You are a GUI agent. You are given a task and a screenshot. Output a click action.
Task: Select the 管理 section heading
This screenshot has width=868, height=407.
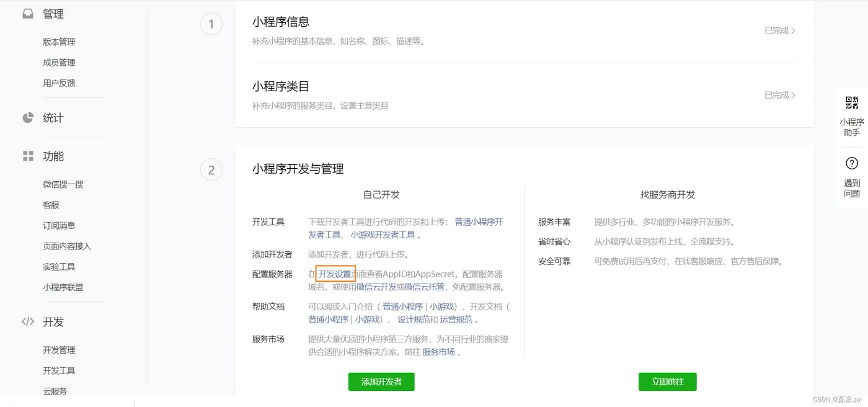click(53, 14)
